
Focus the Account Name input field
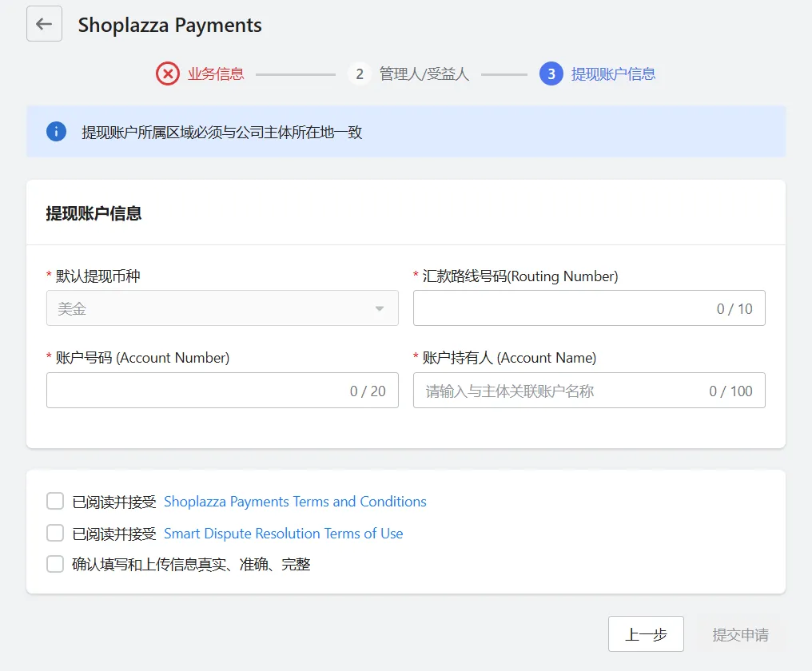559,391
